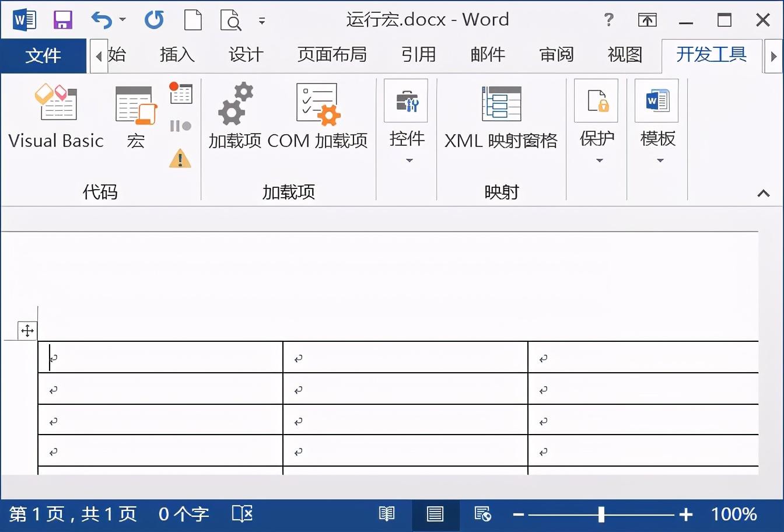
Task: Open word count 0个字
Action: pyautogui.click(x=184, y=514)
